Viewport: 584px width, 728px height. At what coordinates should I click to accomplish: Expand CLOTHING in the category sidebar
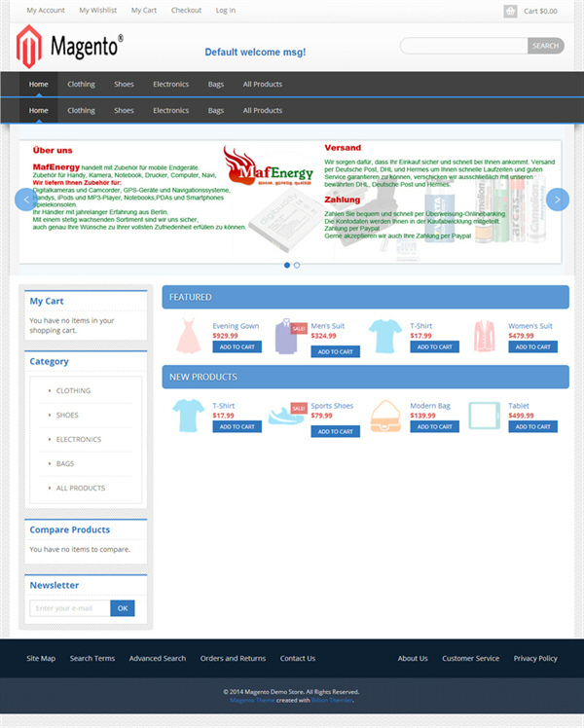[x=73, y=391]
